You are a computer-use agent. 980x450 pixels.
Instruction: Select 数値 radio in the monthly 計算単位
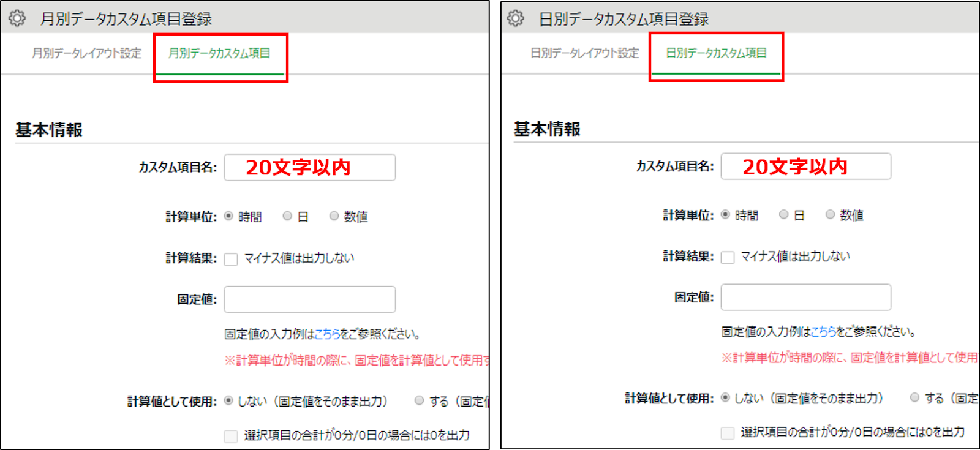coord(334,216)
